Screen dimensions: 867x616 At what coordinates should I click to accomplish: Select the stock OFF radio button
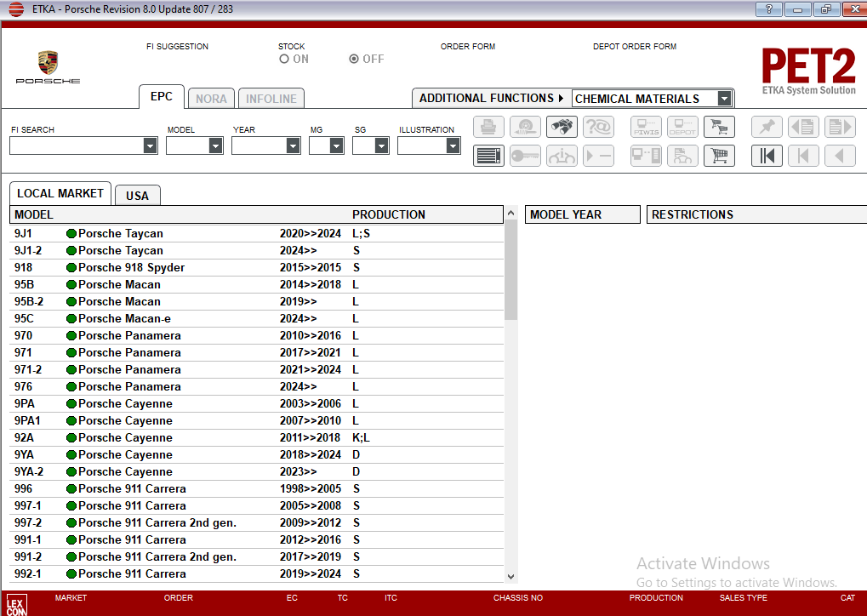tap(354, 59)
